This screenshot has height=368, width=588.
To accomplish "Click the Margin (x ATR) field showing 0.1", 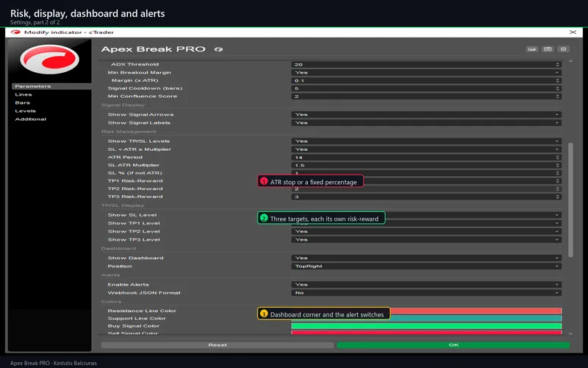I will [426, 81].
